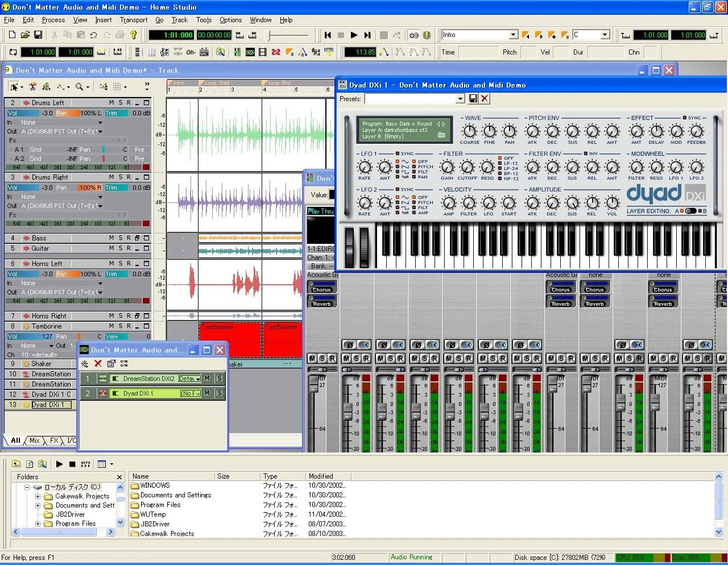Screen dimensions: 728x565
Task: Click the Help question mark icon
Action: [134, 35]
